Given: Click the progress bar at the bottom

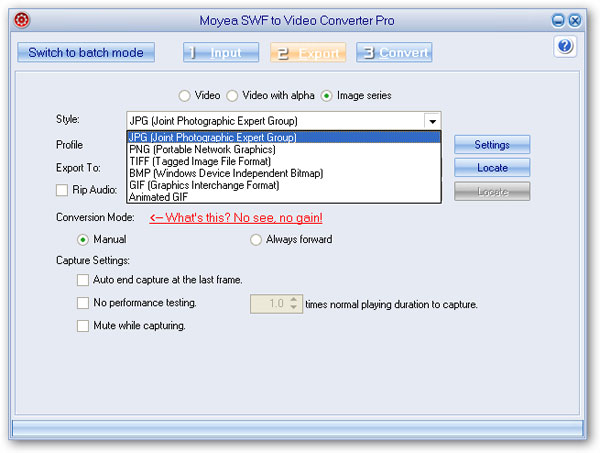Looking at the screenshot, I should [298, 428].
